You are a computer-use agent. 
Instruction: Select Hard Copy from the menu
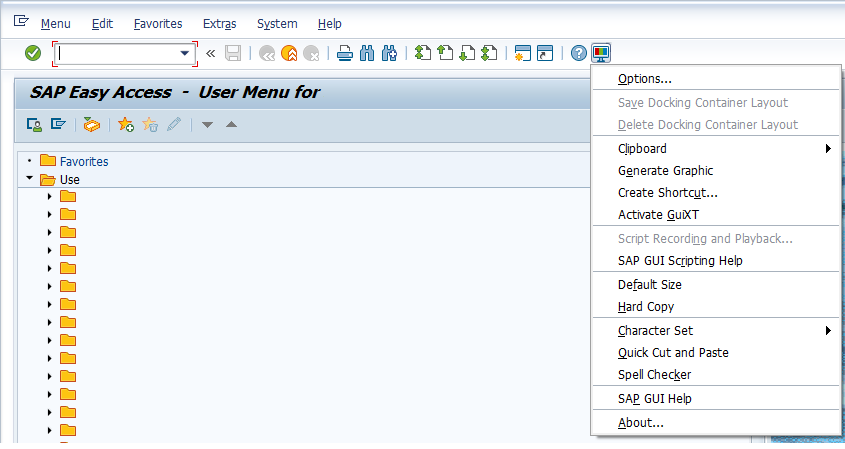(646, 307)
